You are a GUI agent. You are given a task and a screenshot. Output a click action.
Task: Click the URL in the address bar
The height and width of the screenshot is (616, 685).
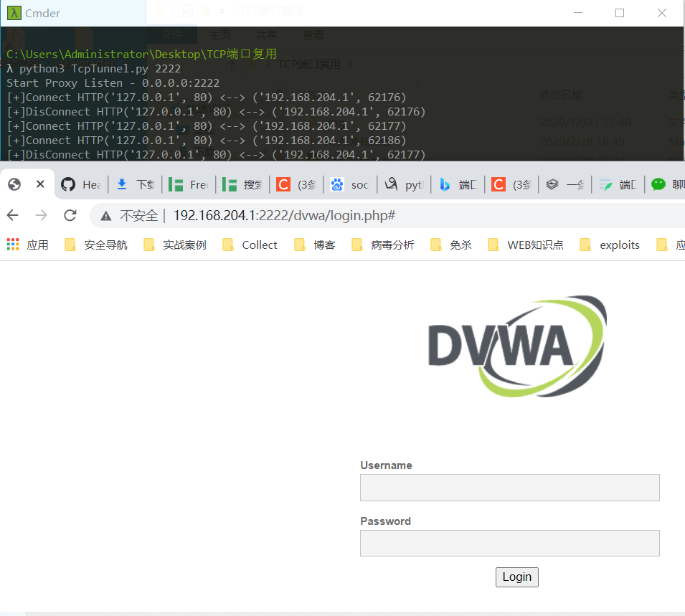pos(284,215)
